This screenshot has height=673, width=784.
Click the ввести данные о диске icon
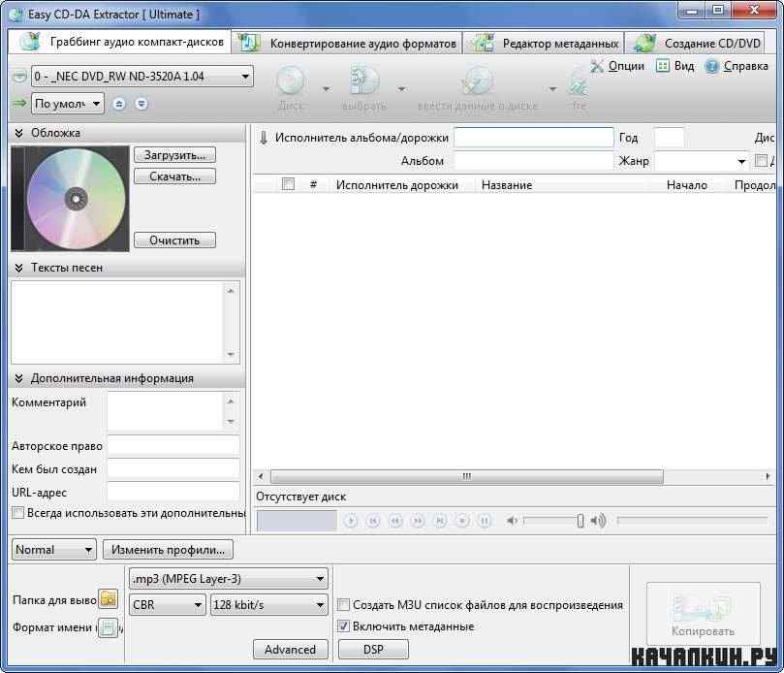[478, 81]
